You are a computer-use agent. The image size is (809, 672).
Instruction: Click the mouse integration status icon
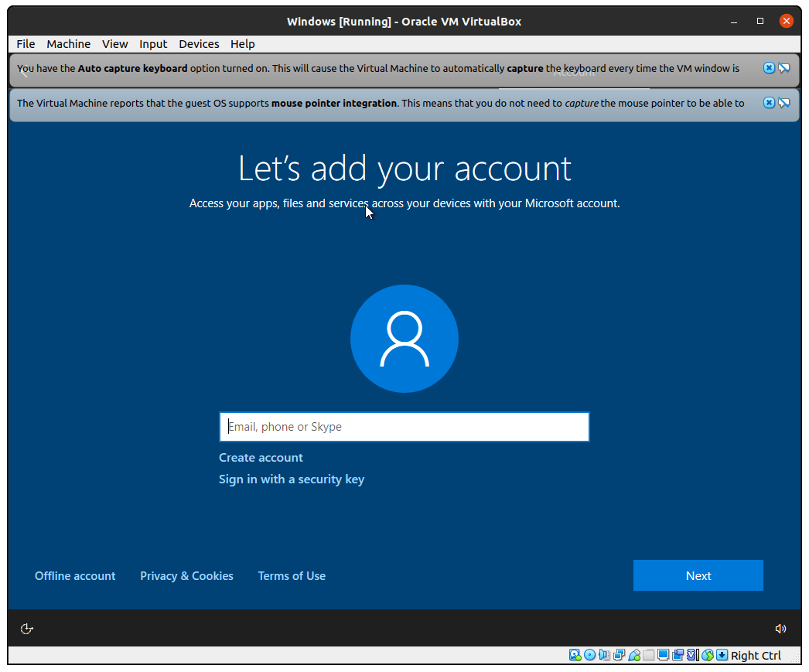[708, 655]
